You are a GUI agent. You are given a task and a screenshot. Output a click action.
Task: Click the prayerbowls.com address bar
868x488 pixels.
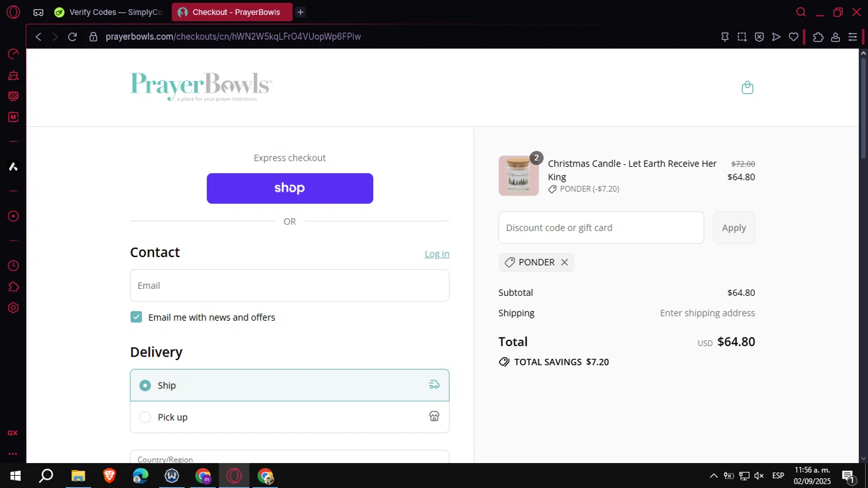point(233,36)
